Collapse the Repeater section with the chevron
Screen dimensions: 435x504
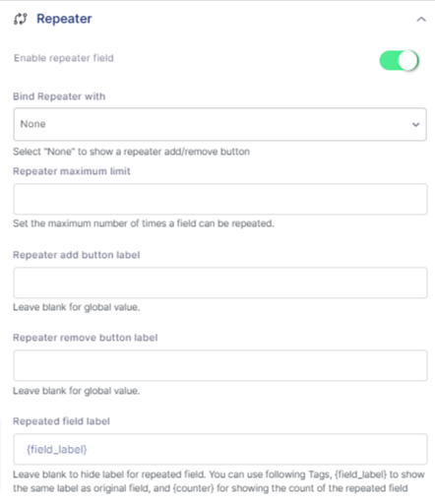[421, 20]
